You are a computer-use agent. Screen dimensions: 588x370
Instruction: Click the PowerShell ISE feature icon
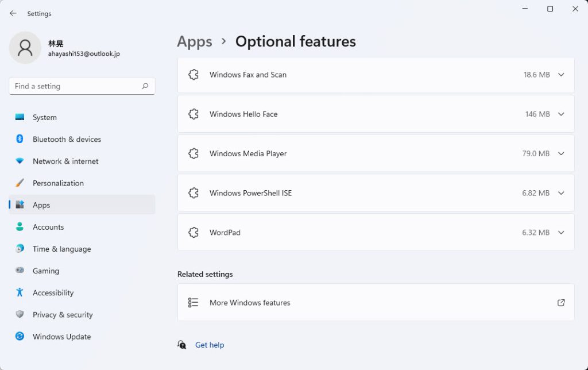(194, 193)
